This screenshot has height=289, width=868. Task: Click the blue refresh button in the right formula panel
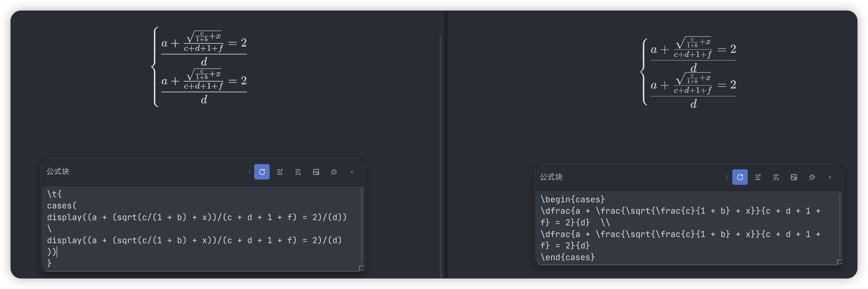pos(740,177)
